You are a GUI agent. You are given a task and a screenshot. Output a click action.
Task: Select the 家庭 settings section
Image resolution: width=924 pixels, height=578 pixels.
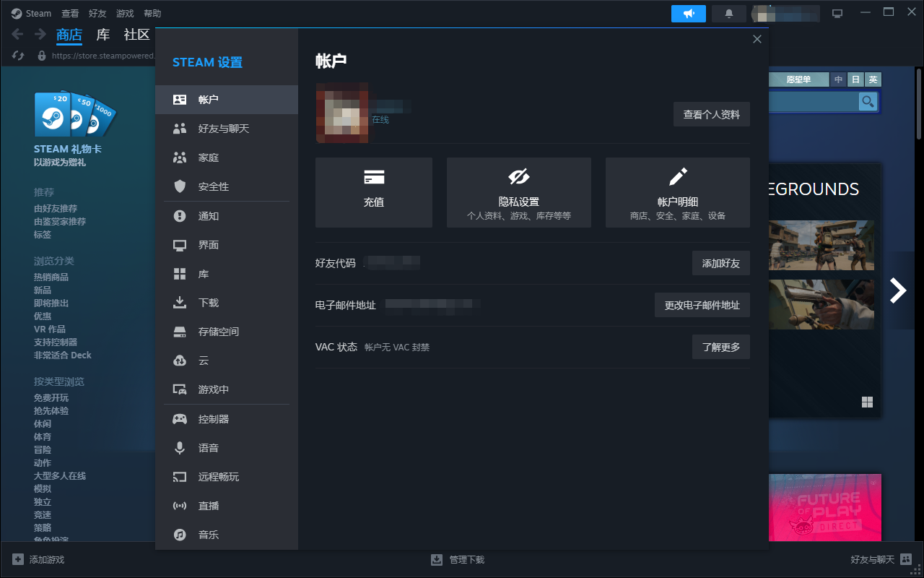coord(226,158)
